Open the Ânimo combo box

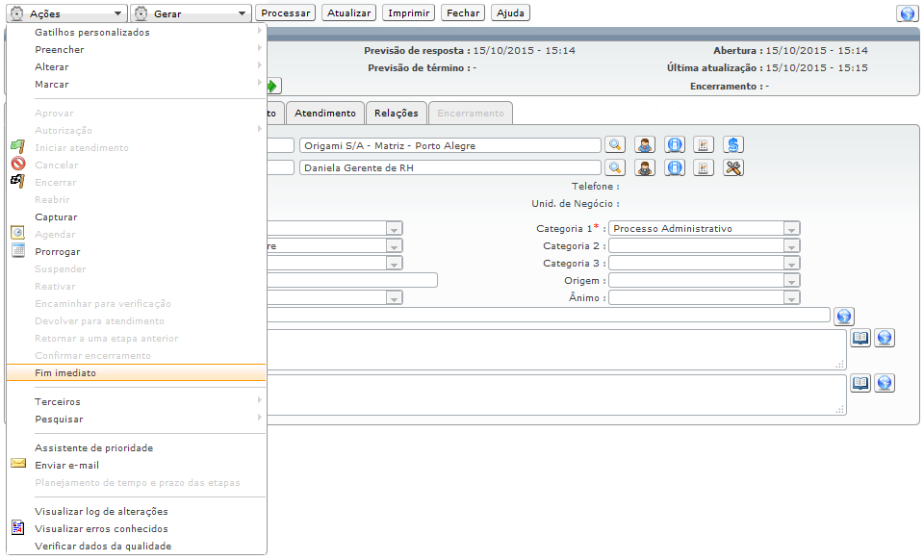pyautogui.click(x=791, y=298)
